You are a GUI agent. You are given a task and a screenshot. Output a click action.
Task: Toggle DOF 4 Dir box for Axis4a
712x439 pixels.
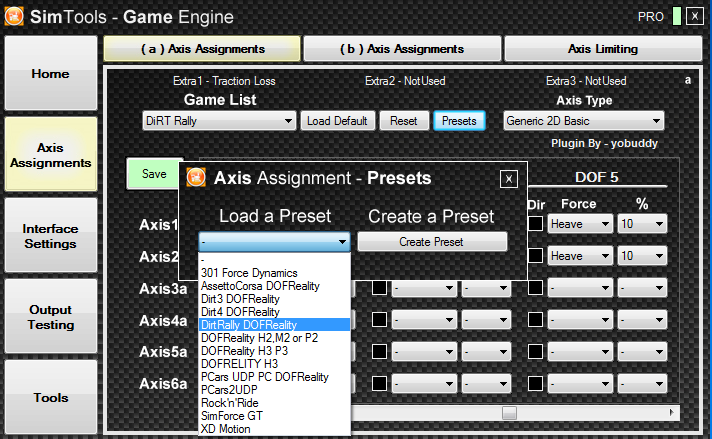379,320
